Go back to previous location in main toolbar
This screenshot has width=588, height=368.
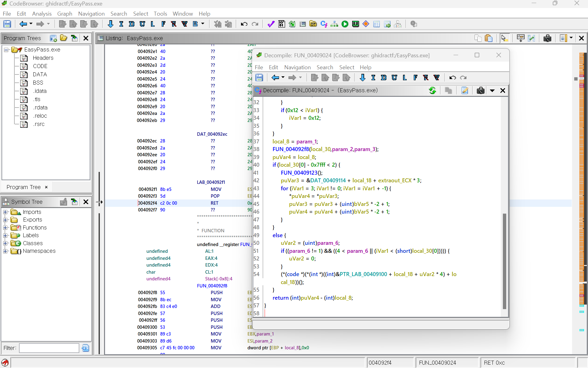point(23,24)
